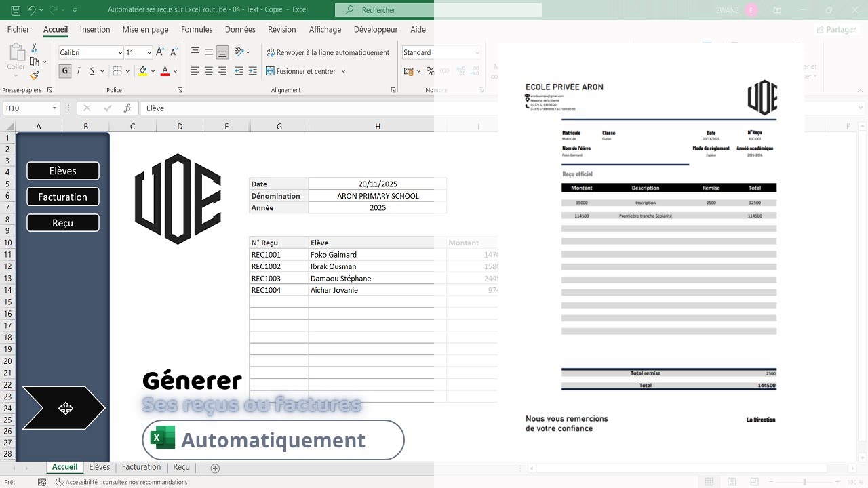The image size is (868, 488).
Task: Activate the format painter brush
Action: [x=35, y=75]
